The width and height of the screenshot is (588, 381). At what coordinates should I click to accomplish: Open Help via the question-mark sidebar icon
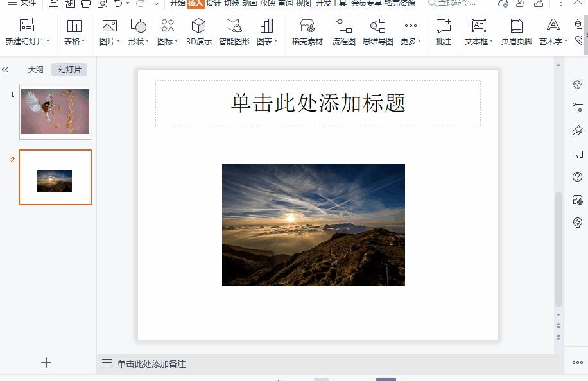coord(577,176)
